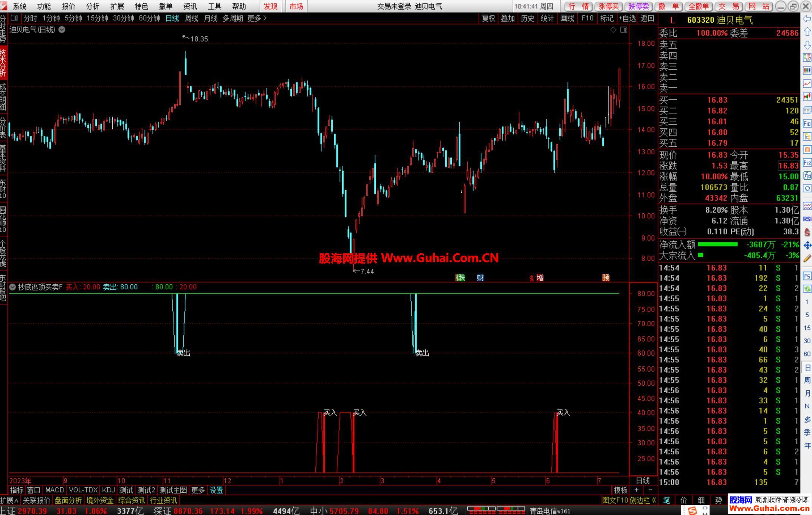812x515 pixels.
Task: Click the orange document icon in sidebar
Action: [x=807, y=149]
